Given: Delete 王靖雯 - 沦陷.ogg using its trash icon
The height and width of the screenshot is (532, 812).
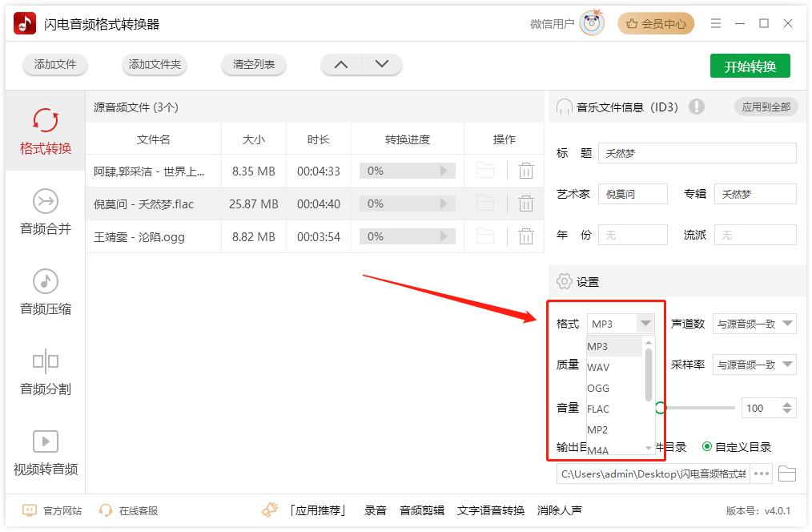Looking at the screenshot, I should (x=526, y=236).
